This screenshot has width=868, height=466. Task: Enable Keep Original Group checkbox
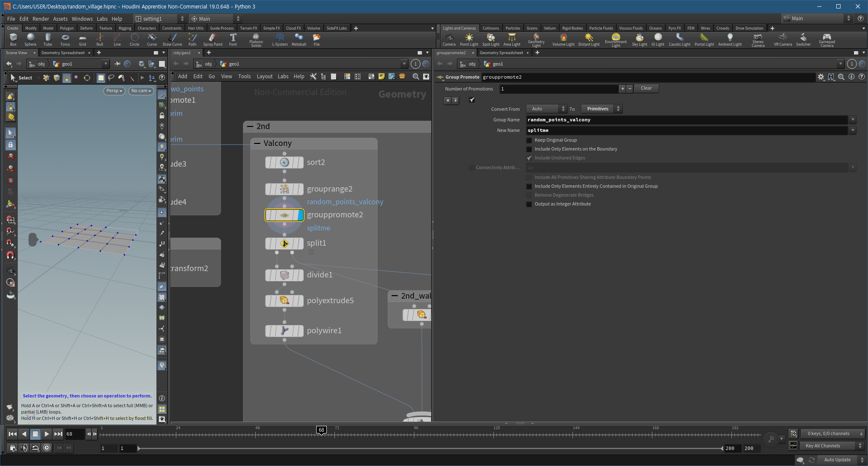coord(529,140)
